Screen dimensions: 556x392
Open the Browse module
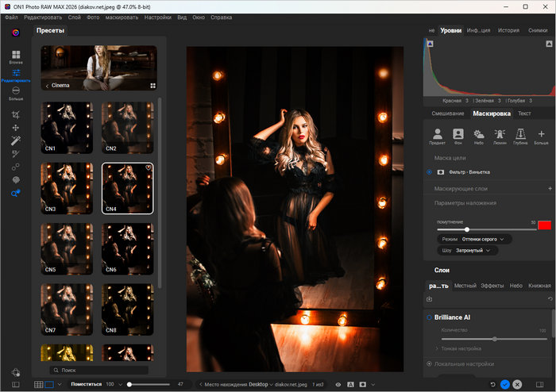[x=16, y=56]
